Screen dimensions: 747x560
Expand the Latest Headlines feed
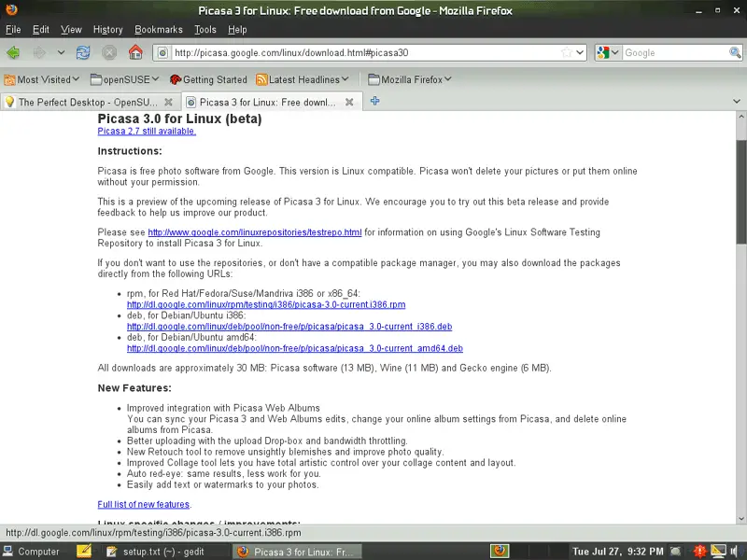(303, 79)
